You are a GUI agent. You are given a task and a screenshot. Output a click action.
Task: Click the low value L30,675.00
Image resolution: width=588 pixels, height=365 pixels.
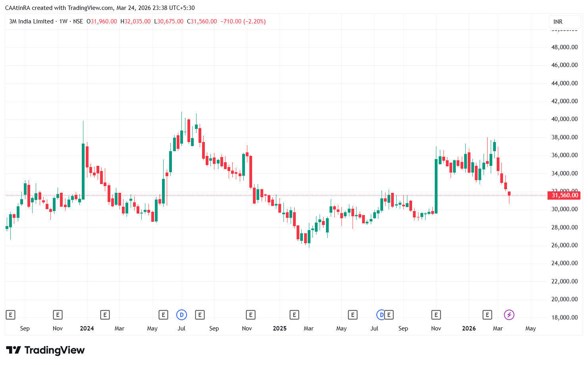coord(169,21)
